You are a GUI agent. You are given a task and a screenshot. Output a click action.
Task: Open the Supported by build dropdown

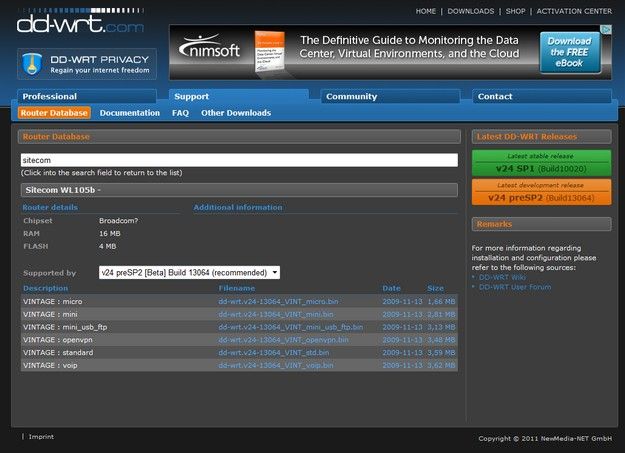(189, 272)
